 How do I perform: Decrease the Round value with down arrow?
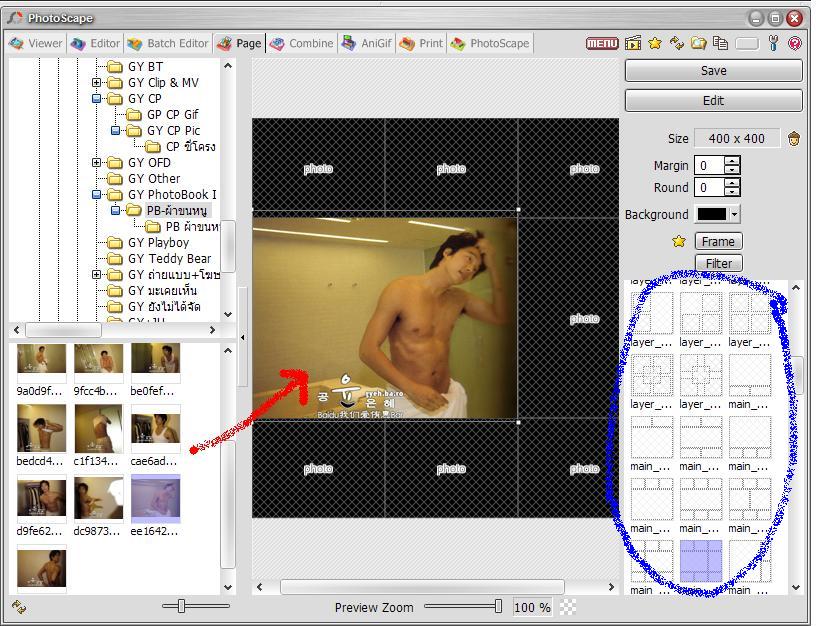tap(732, 192)
